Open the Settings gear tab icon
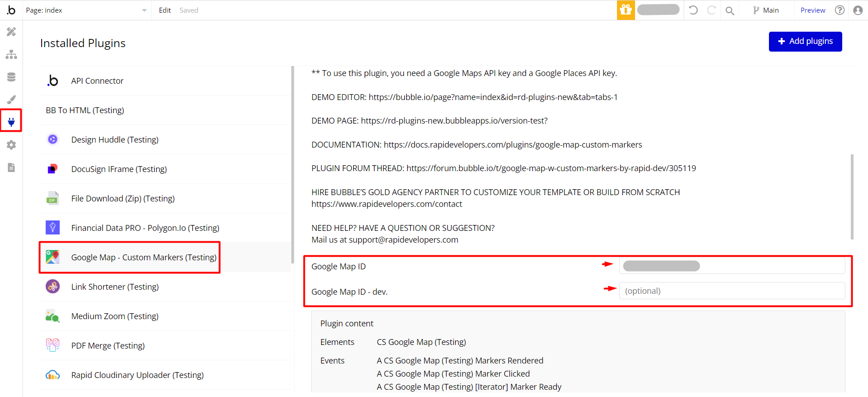The height and width of the screenshot is (397, 868). (x=11, y=145)
